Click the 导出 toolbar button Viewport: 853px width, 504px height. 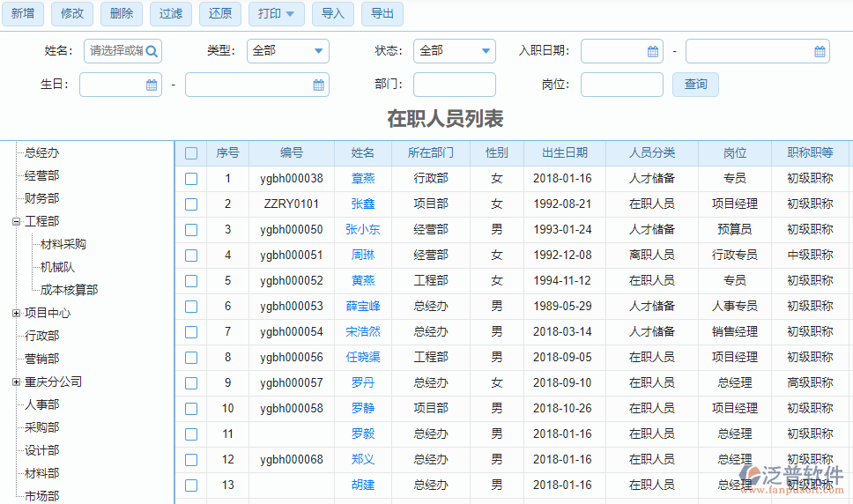coord(382,13)
